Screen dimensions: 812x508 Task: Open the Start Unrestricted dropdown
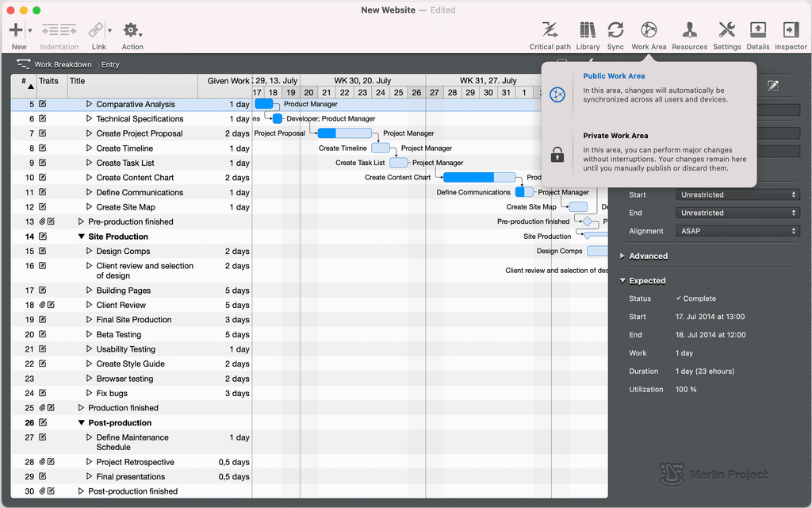tap(738, 194)
